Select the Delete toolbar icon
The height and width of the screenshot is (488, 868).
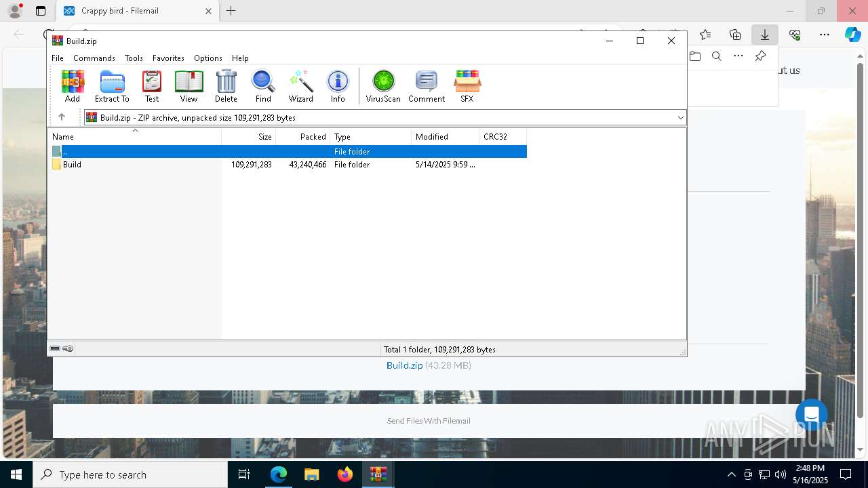(x=226, y=86)
